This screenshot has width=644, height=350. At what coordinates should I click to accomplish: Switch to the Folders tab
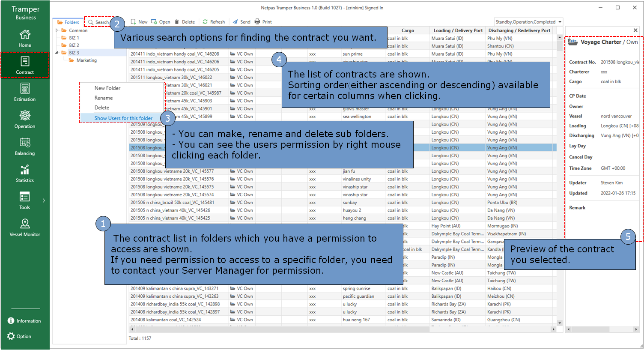(x=68, y=22)
